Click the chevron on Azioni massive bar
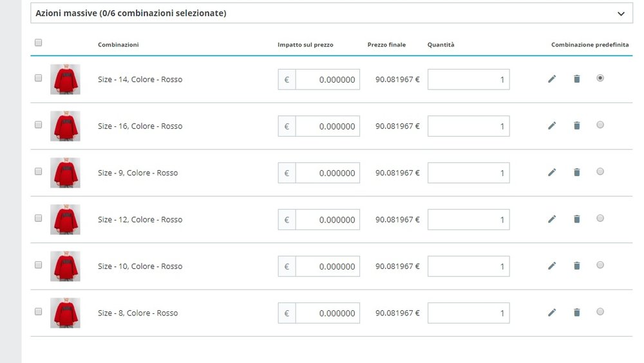 (x=621, y=14)
